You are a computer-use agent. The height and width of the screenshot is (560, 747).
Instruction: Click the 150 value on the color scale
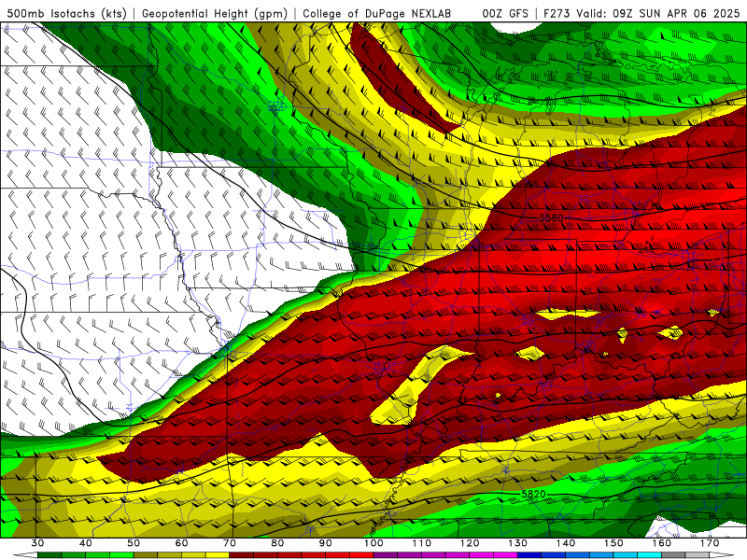pyautogui.click(x=613, y=543)
